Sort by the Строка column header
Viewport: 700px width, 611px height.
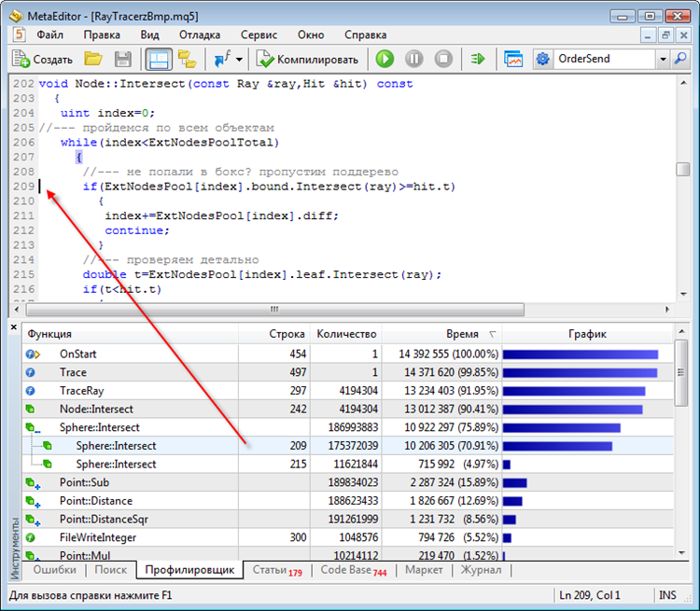[274, 334]
